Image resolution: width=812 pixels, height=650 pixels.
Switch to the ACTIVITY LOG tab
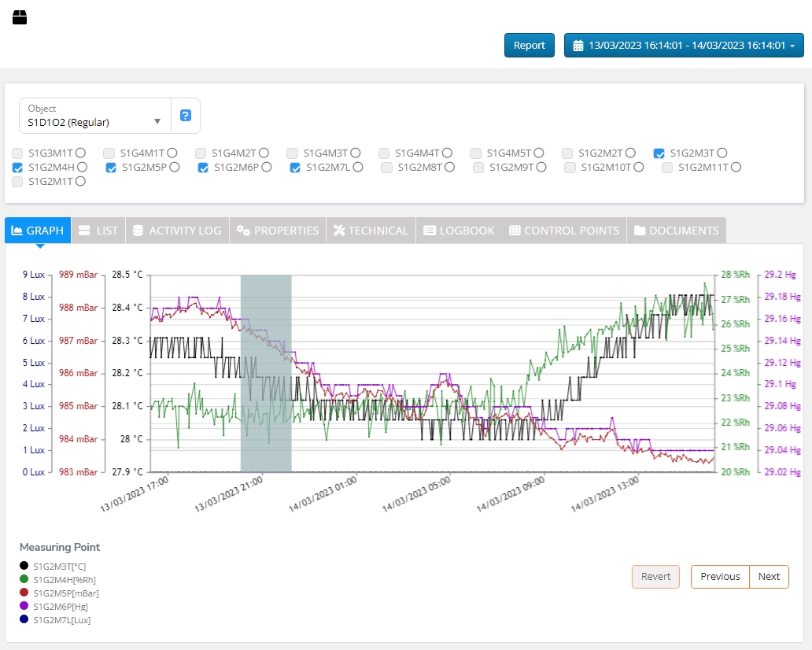177,231
